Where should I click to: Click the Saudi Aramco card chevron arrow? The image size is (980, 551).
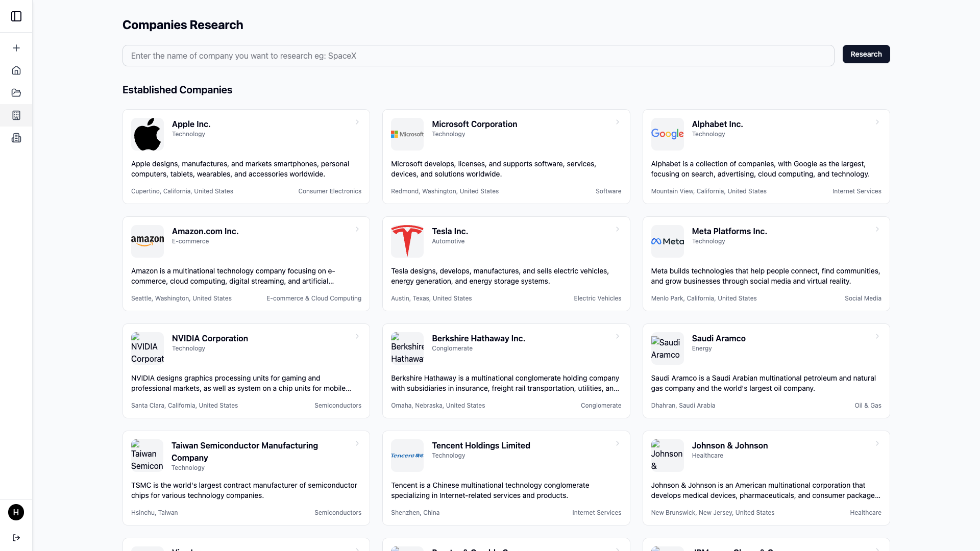click(877, 337)
